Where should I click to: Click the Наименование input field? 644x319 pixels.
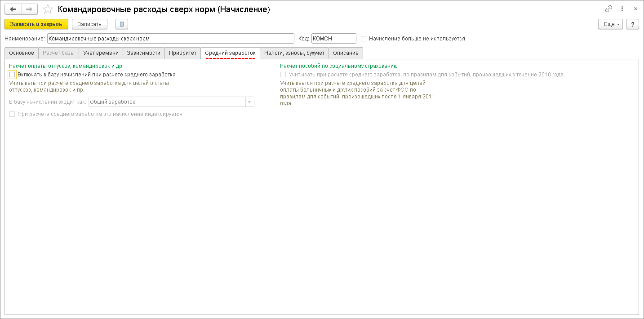[x=170, y=39]
